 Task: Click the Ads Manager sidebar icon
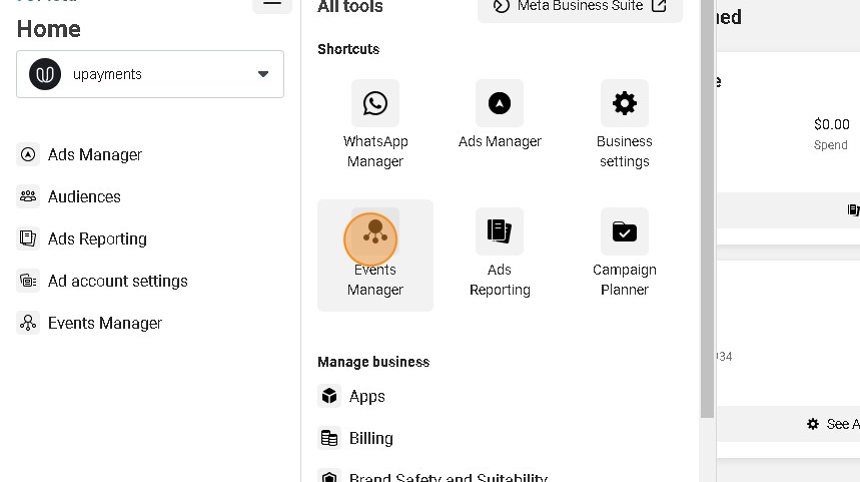(x=28, y=155)
